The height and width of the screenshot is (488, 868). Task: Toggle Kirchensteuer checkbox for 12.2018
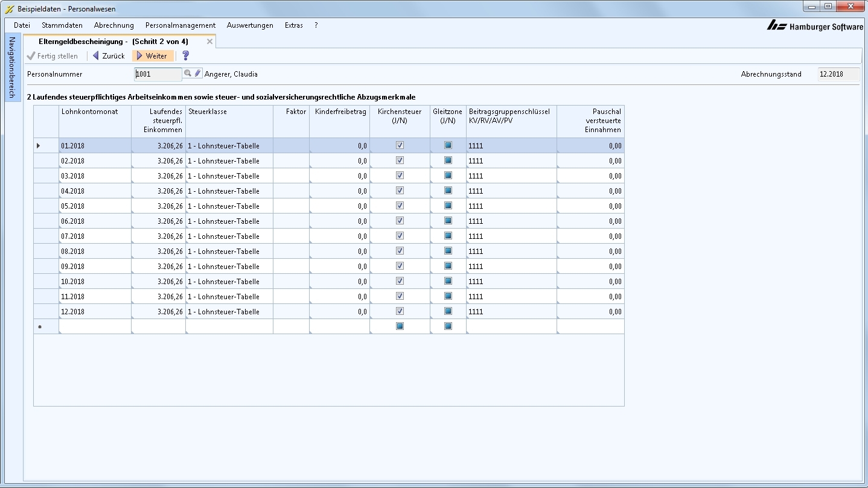(x=400, y=311)
